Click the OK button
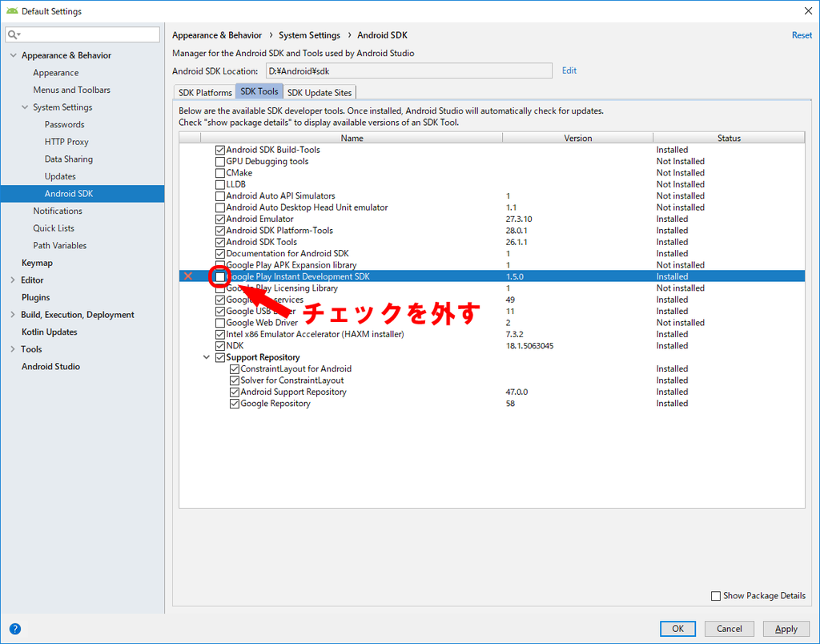The image size is (820, 644). (677, 629)
